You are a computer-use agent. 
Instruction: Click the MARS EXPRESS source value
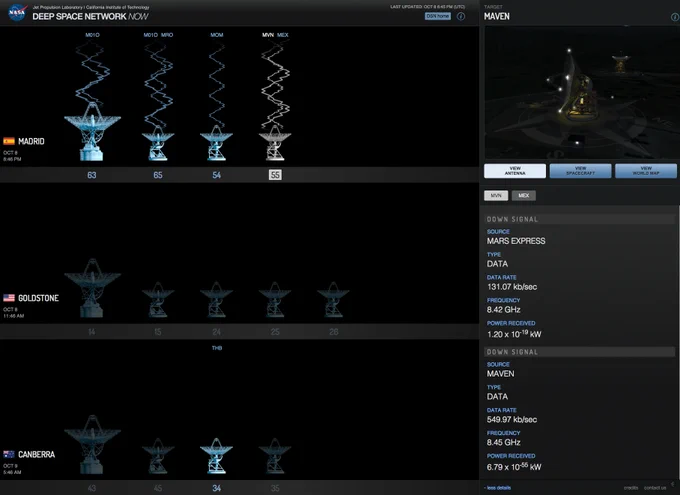click(516, 241)
